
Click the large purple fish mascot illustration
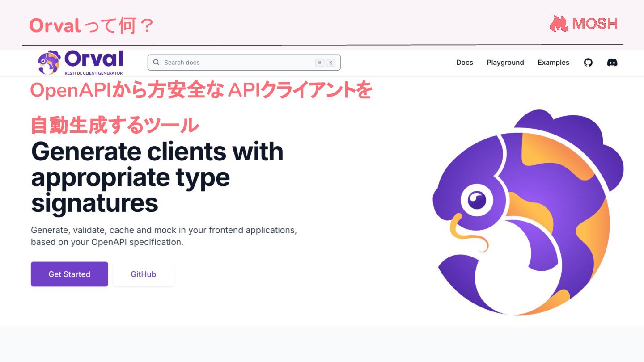coord(528,212)
